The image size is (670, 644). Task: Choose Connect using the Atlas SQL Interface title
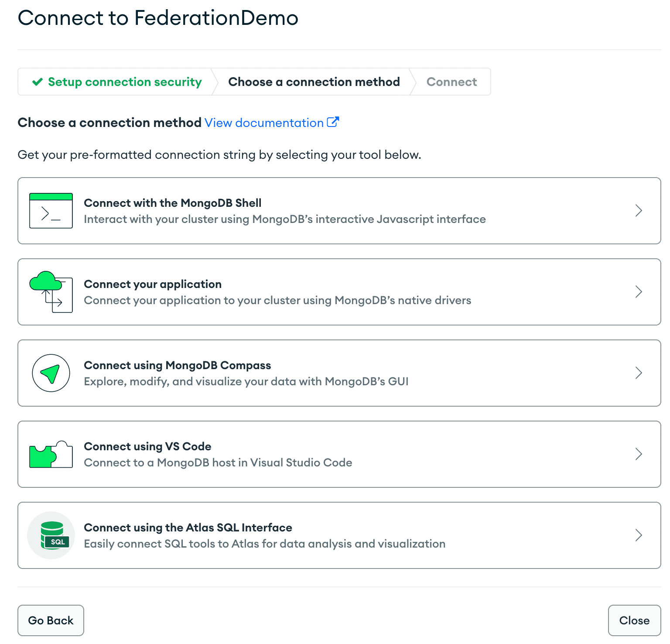pos(188,528)
